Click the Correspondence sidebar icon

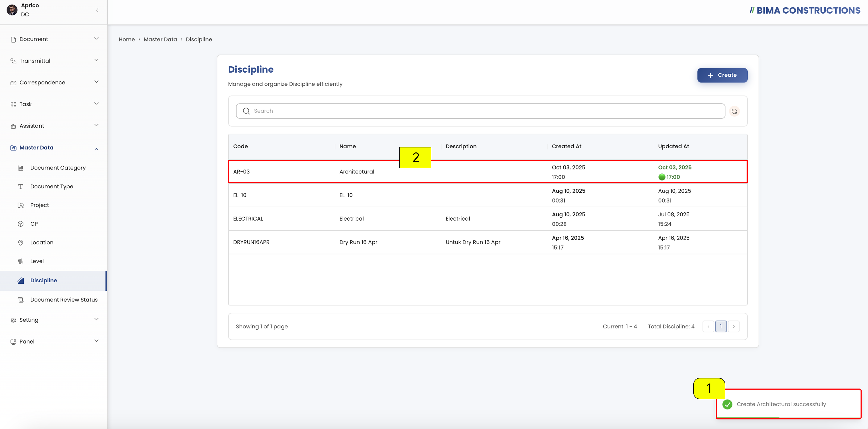pos(13,83)
